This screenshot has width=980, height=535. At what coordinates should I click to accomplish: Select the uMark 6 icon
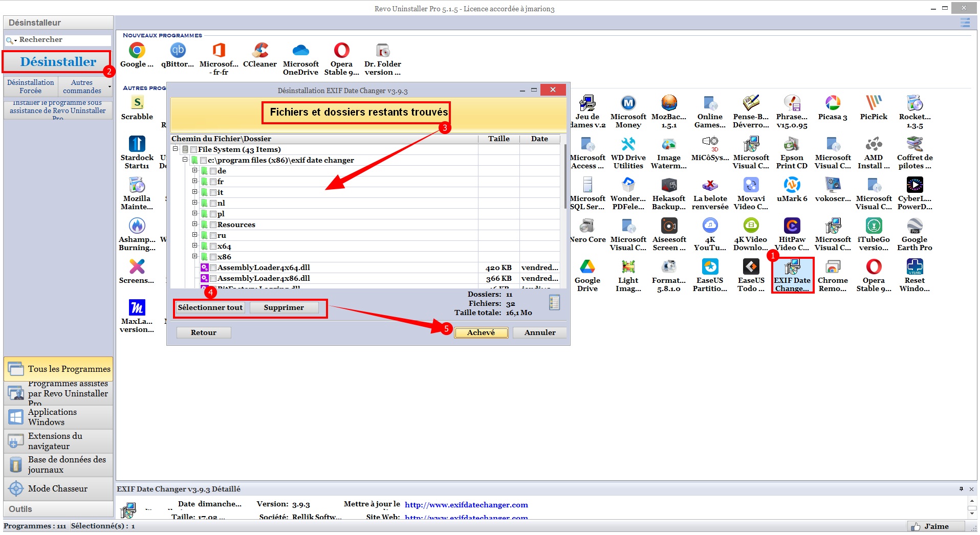tap(792, 185)
